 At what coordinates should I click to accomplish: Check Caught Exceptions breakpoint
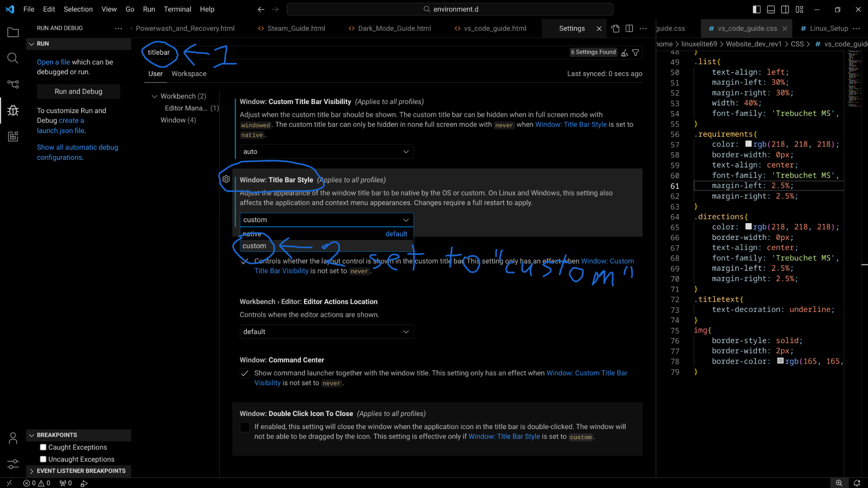pyautogui.click(x=43, y=447)
